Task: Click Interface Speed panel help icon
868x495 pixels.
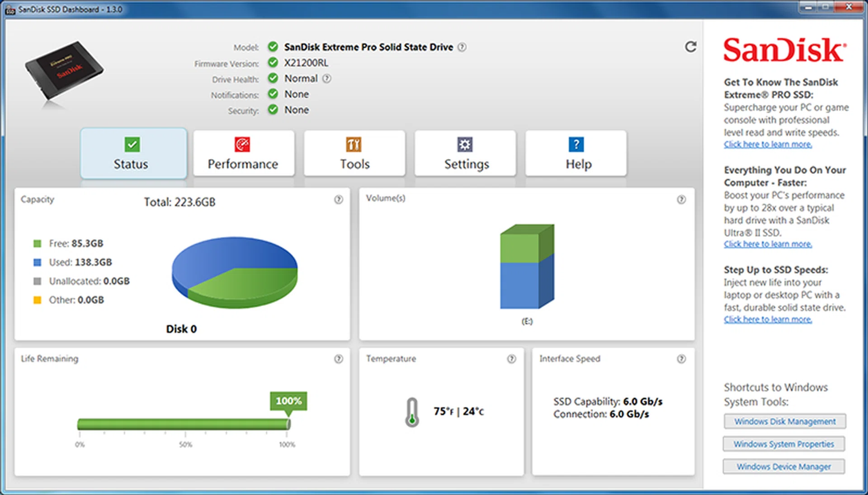Action: [681, 359]
